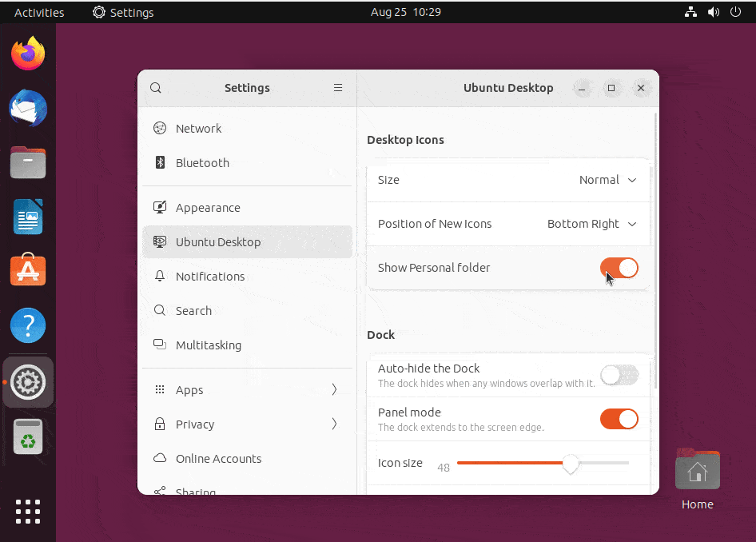Open the Position of New Icons dropdown
Screen dimensions: 756x542
[591, 224]
